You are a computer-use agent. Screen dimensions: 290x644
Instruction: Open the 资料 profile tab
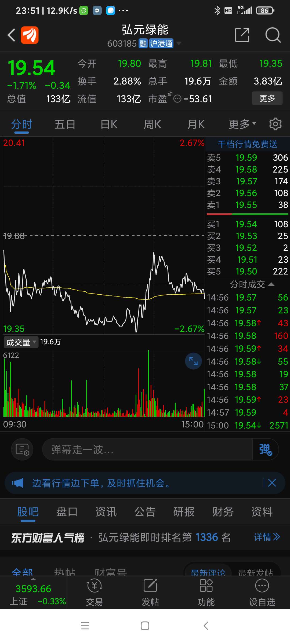[262, 512]
